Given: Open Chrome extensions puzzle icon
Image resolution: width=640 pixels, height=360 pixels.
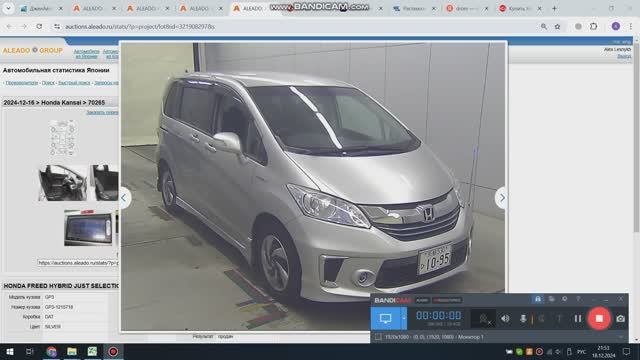Looking at the screenshot, I should tap(593, 26).
